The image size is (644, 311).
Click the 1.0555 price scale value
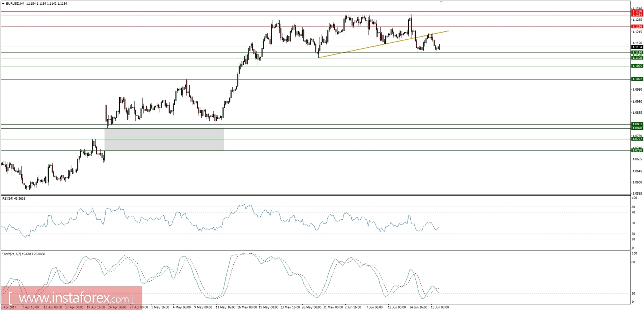637,193
